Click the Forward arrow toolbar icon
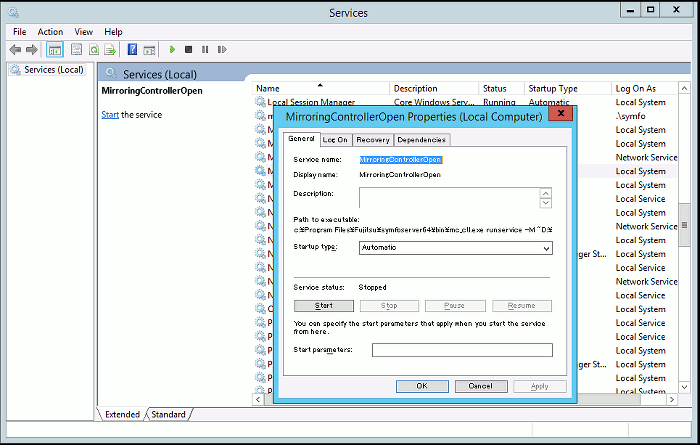 tap(32, 50)
